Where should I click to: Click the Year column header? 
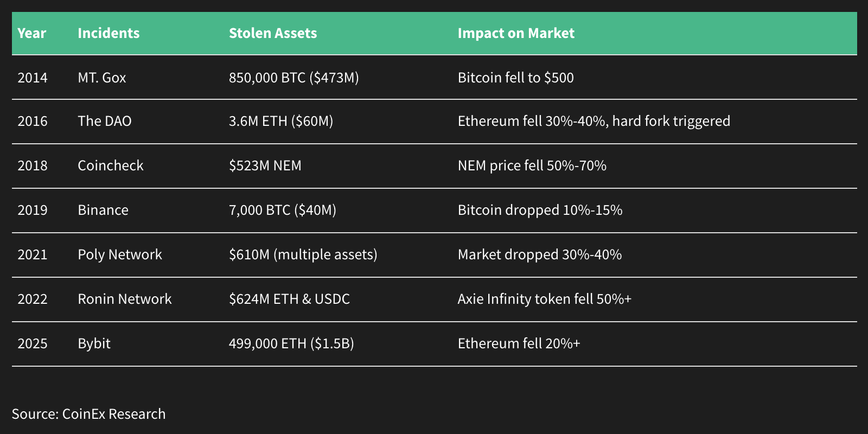31,33
